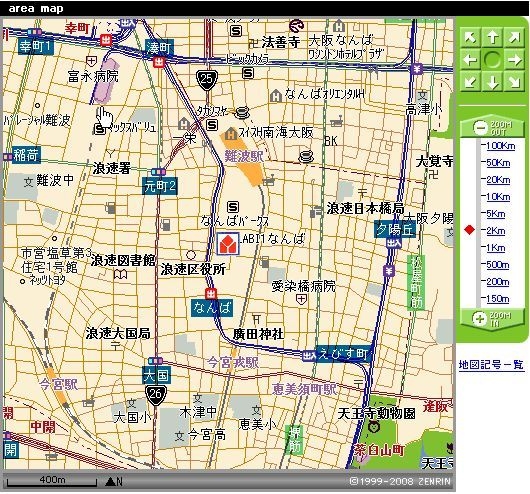
Task: Pan the map northwest with diagonal arrow
Action: pos(470,37)
